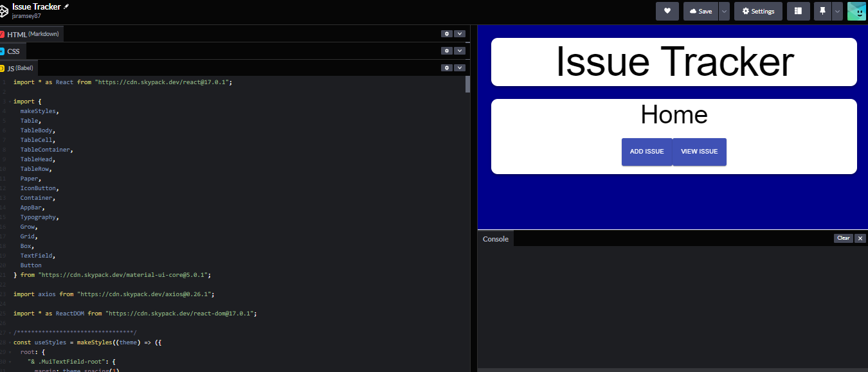The image size is (868, 372).
Task: Click TextField in the import list
Action: [37, 256]
